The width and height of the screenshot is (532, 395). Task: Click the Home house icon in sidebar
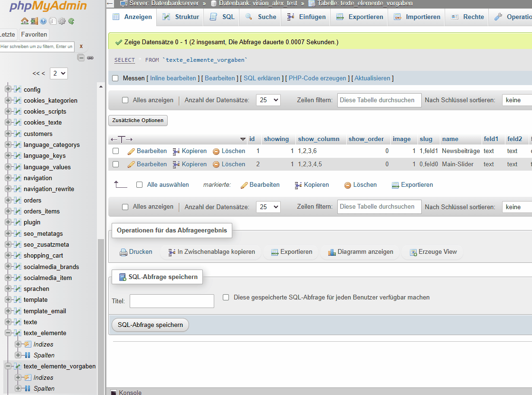(x=25, y=21)
